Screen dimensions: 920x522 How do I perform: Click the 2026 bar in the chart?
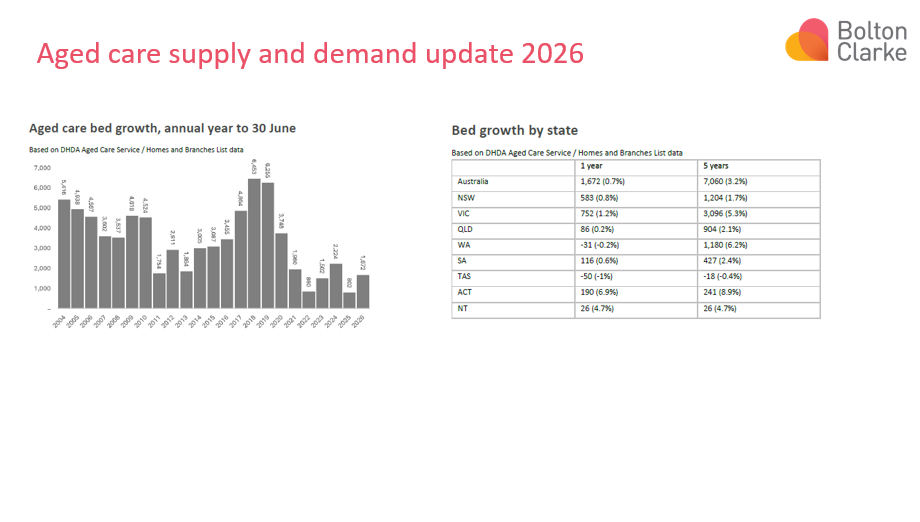point(363,291)
